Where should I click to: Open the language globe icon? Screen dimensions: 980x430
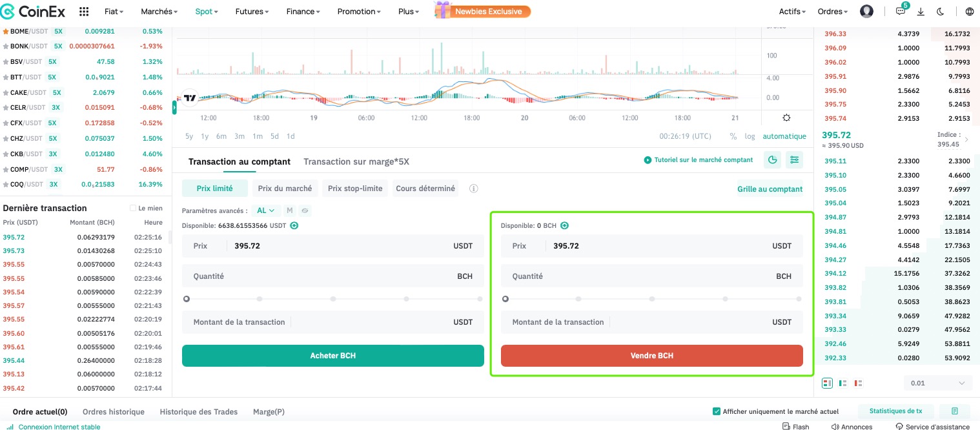pyautogui.click(x=970, y=12)
